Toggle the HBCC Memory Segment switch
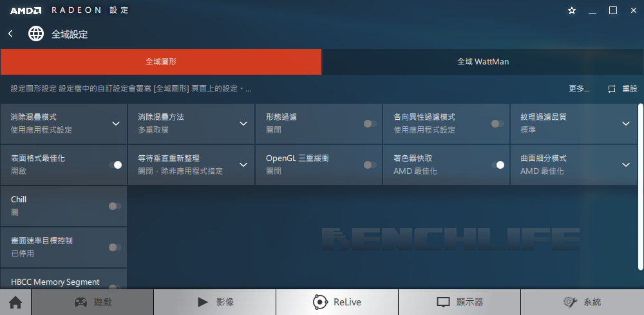644x315 pixels. pyautogui.click(x=115, y=287)
